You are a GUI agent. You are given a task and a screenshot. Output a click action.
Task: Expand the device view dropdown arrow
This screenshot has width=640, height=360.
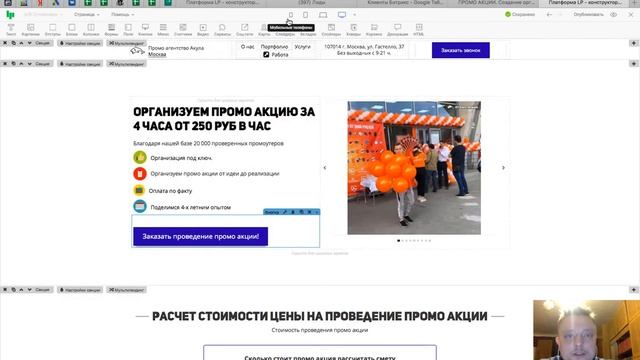click(x=354, y=15)
